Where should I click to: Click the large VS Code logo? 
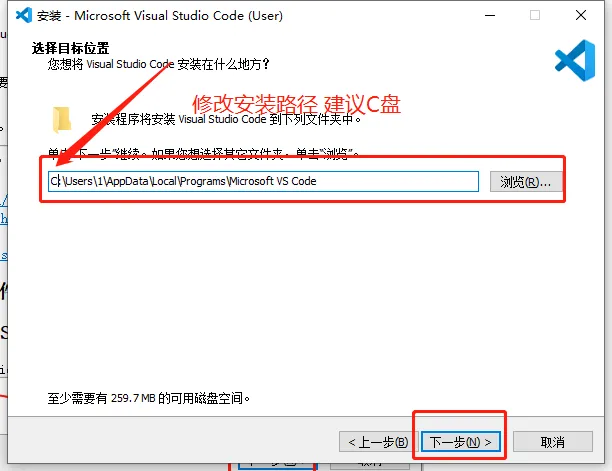(575, 60)
